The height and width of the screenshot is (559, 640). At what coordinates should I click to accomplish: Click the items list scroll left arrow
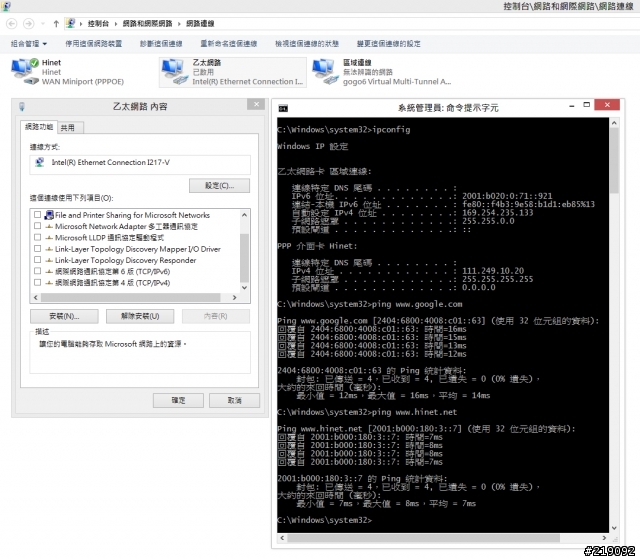[x=36, y=297]
